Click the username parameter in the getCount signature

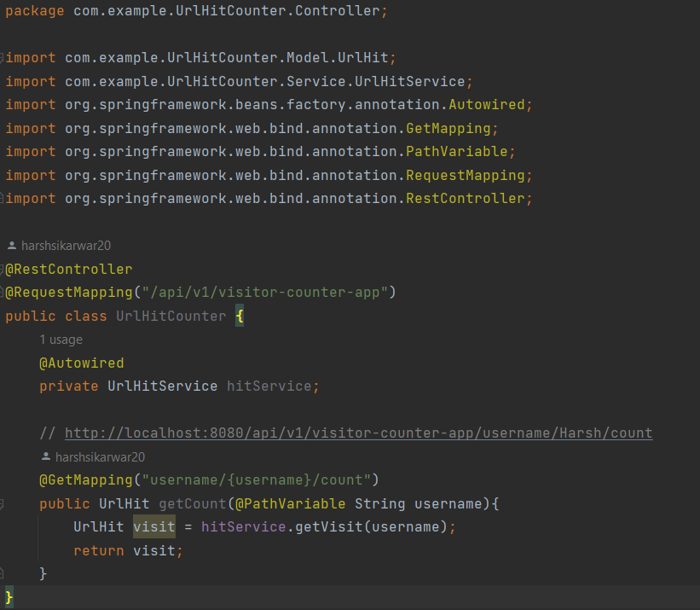(448, 504)
